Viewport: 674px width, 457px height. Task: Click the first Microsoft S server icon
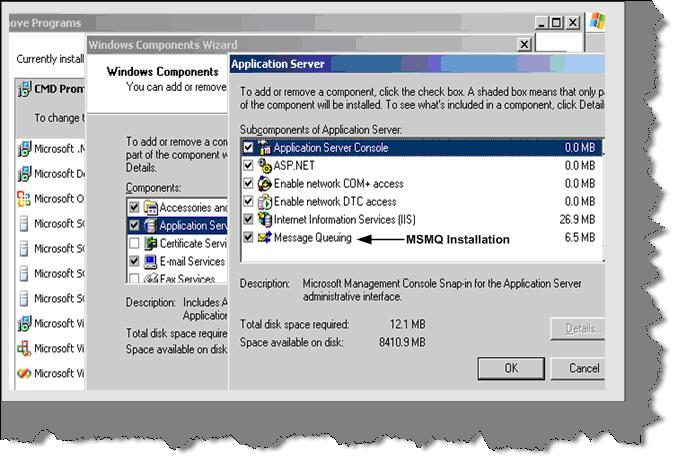pyautogui.click(x=24, y=224)
